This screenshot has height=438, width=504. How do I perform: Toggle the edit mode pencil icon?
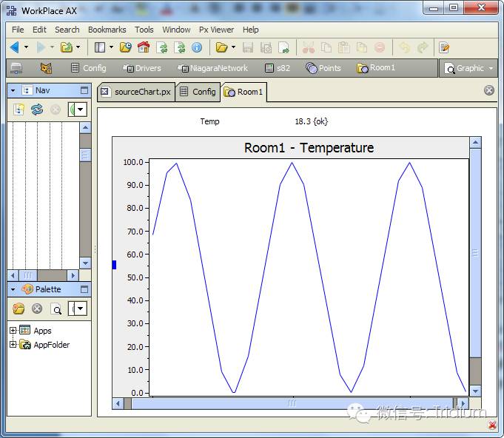point(444,47)
